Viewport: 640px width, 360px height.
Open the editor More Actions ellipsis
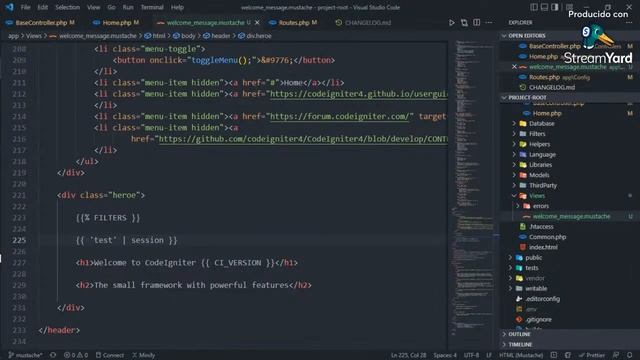pos(489,23)
